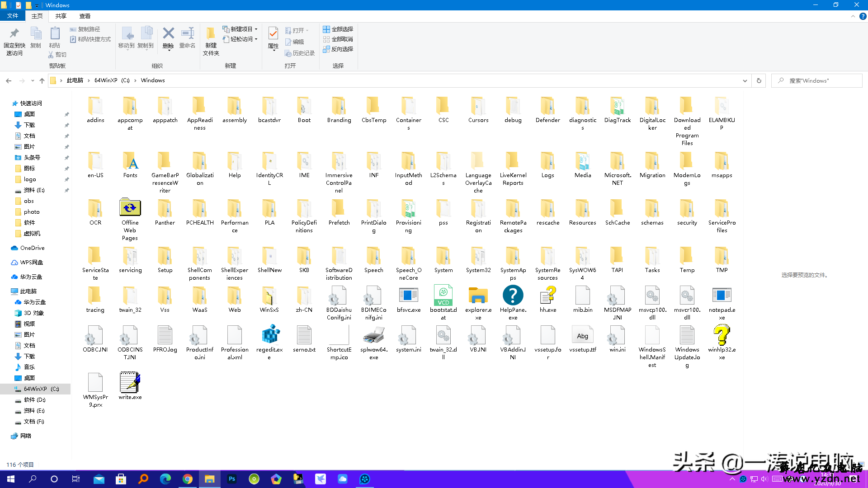Click 历史记录 button
Image resolution: width=868 pixels, height=488 pixels.
[299, 53]
